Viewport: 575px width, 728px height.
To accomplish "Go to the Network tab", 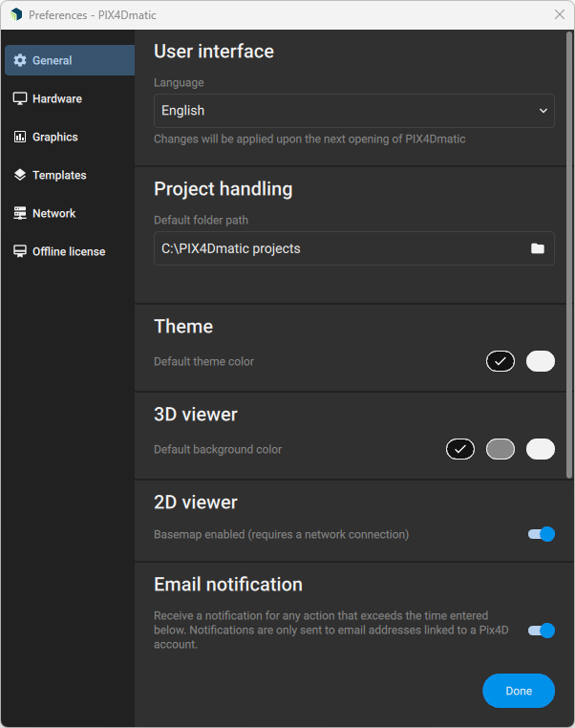I will coord(70,213).
